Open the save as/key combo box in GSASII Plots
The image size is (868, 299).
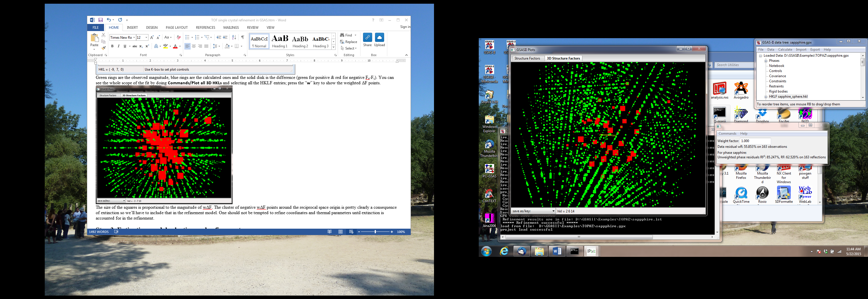(x=533, y=211)
